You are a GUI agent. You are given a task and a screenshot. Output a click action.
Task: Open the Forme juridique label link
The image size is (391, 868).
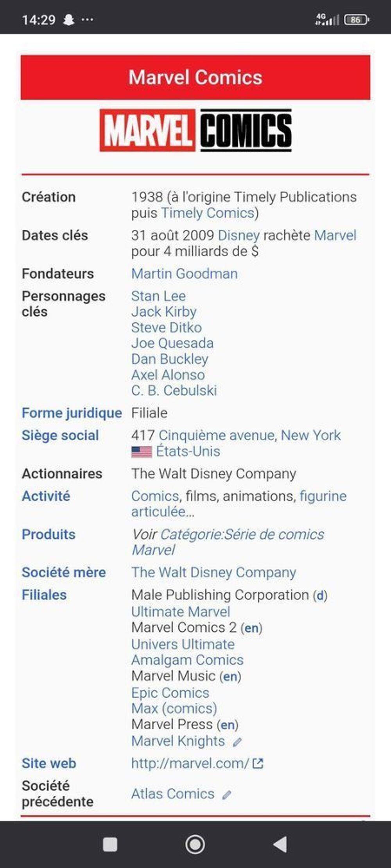(72, 413)
